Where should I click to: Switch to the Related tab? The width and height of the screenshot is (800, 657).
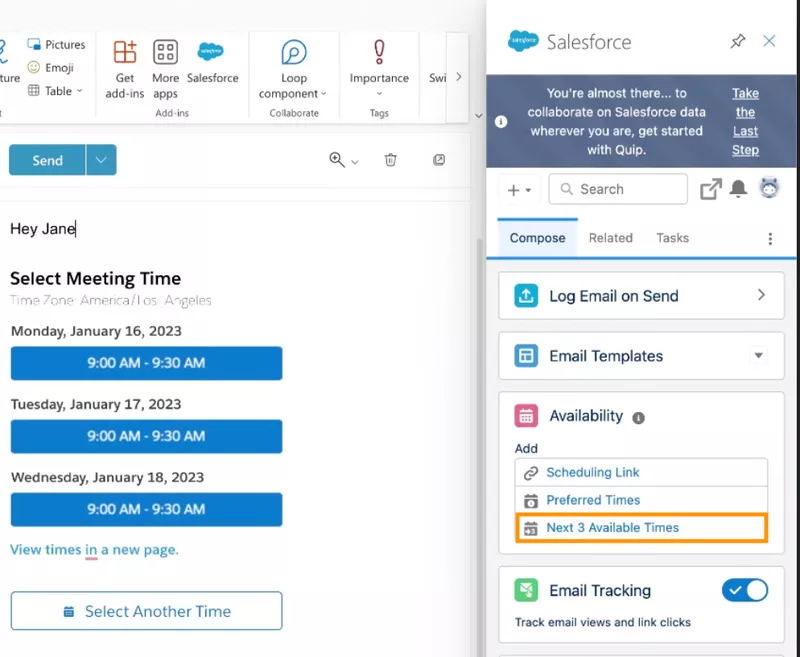point(610,238)
